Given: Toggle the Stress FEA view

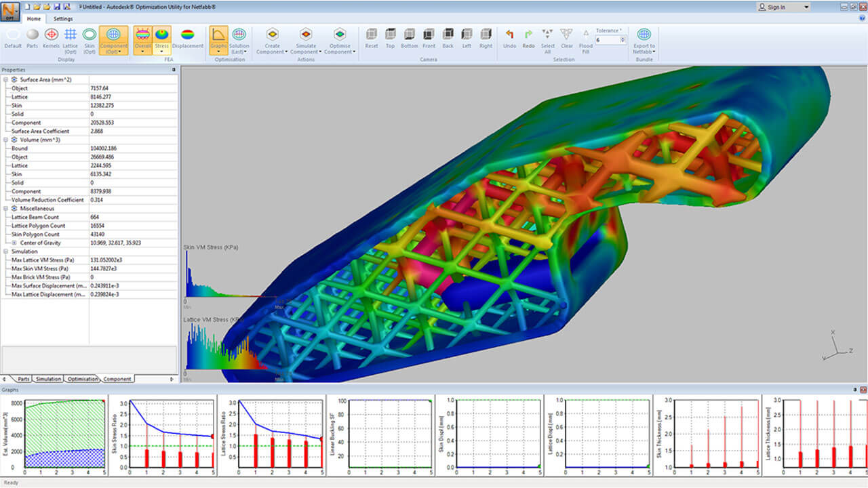Looking at the screenshot, I should click(x=161, y=35).
